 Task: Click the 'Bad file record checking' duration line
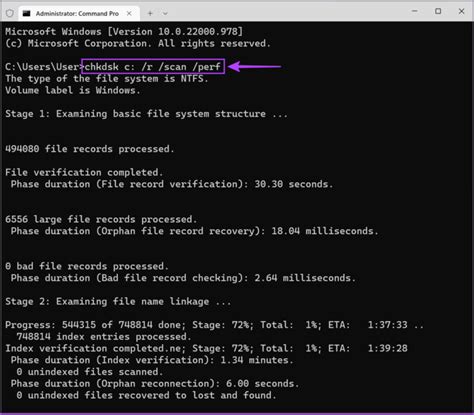click(x=183, y=278)
